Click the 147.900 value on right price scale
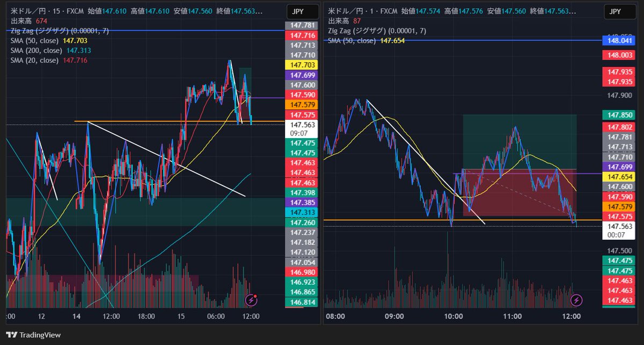The height and width of the screenshot is (345, 644). pyautogui.click(x=620, y=96)
